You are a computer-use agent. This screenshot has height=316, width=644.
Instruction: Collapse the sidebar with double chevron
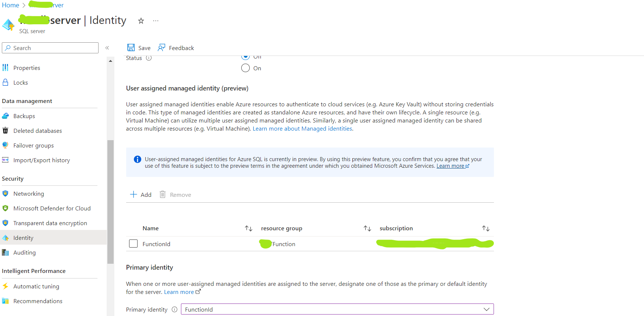107,48
